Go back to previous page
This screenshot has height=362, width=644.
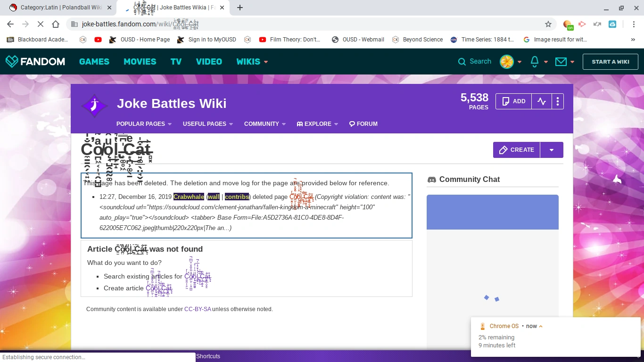[10, 24]
